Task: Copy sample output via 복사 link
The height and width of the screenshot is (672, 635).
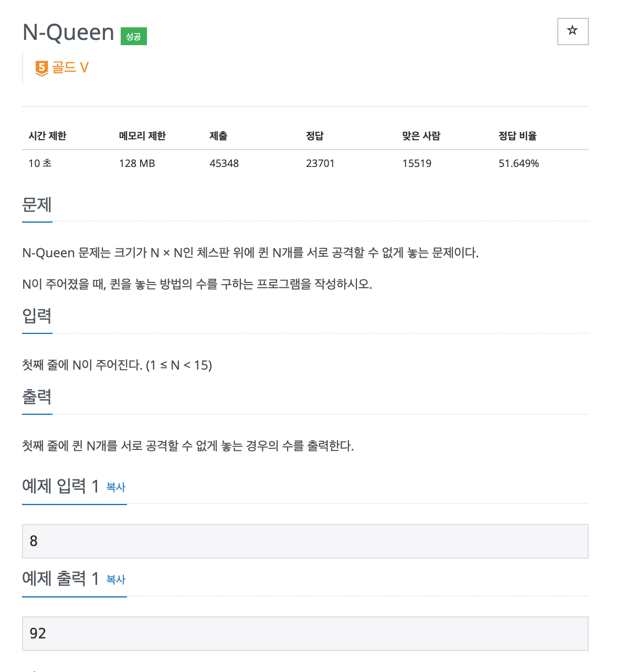Action: (x=116, y=580)
